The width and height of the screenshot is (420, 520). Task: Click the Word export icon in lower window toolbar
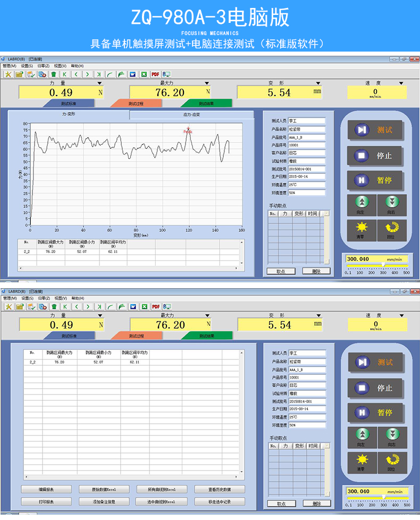(x=132, y=306)
